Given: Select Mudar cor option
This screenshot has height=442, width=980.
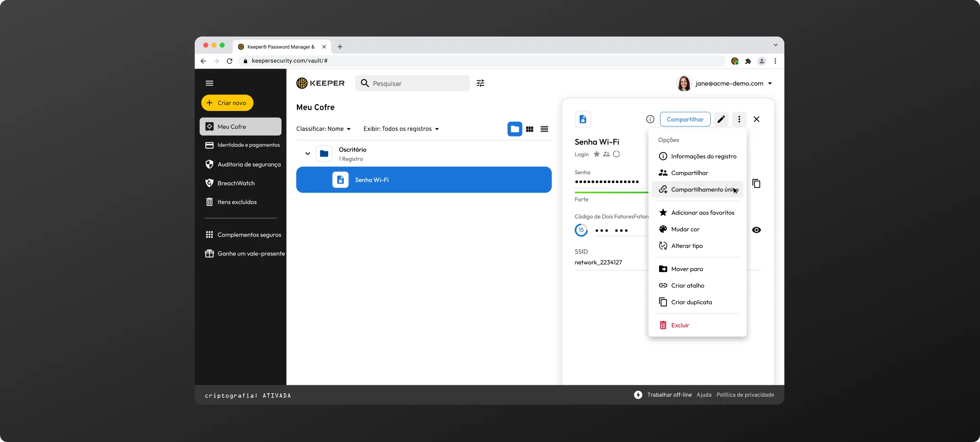Looking at the screenshot, I should click(698, 229).
